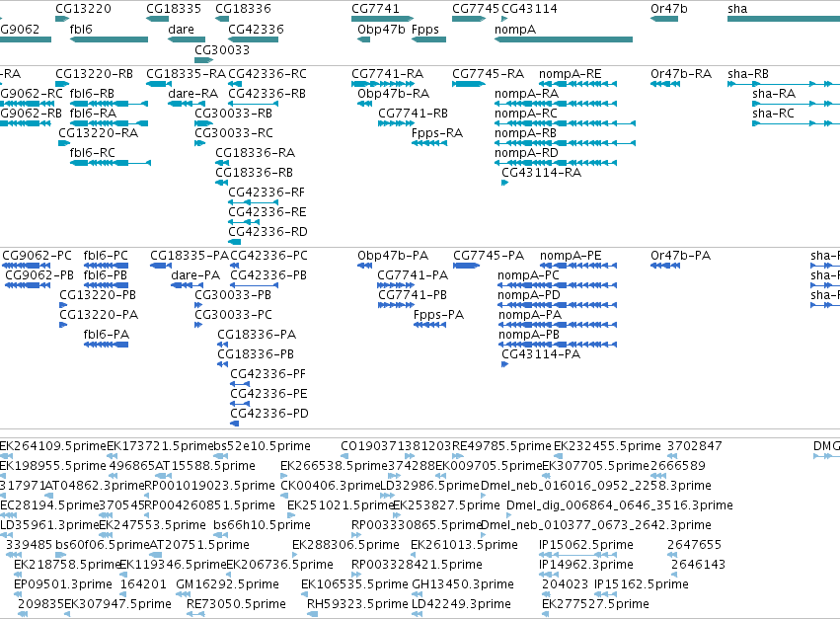
Task: Click the nompA-RD transcript label
Action: (x=526, y=153)
